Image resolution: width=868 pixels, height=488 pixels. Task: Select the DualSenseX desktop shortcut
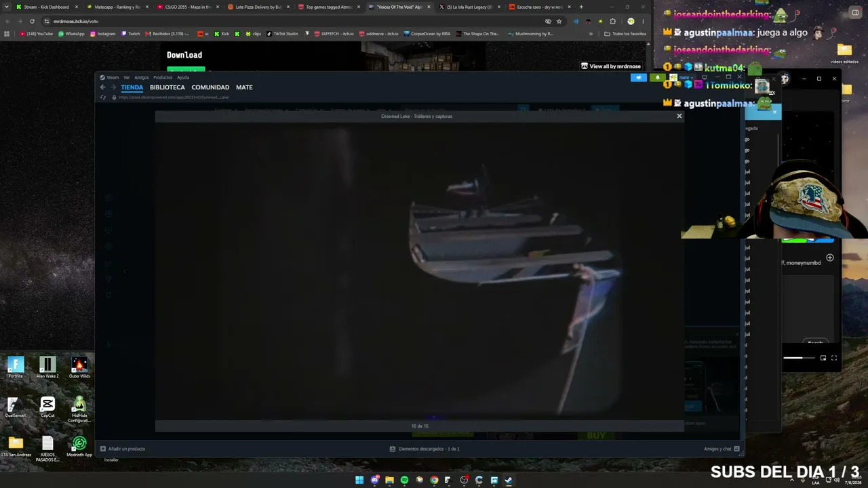pos(16,407)
